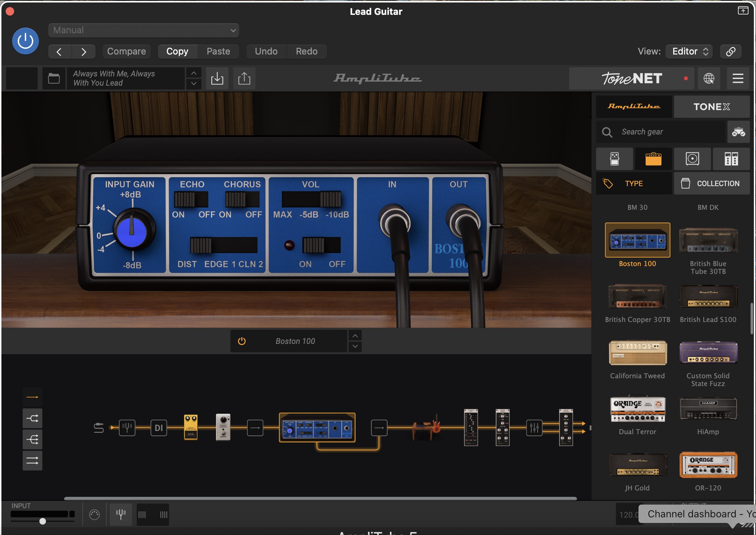Click up chevron beside Boston 100

(x=355, y=336)
